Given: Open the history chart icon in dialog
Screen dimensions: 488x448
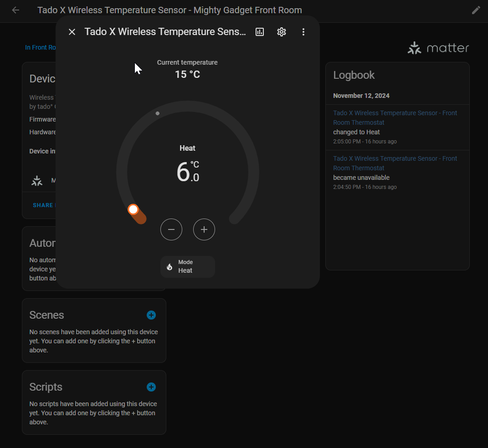Looking at the screenshot, I should point(260,32).
